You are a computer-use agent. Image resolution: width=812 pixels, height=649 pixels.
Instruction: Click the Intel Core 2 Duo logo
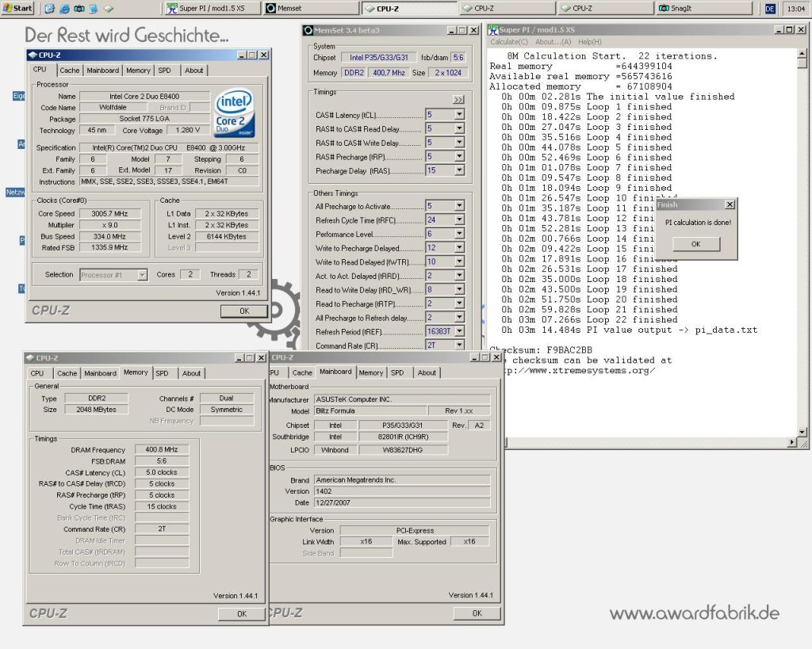click(235, 113)
